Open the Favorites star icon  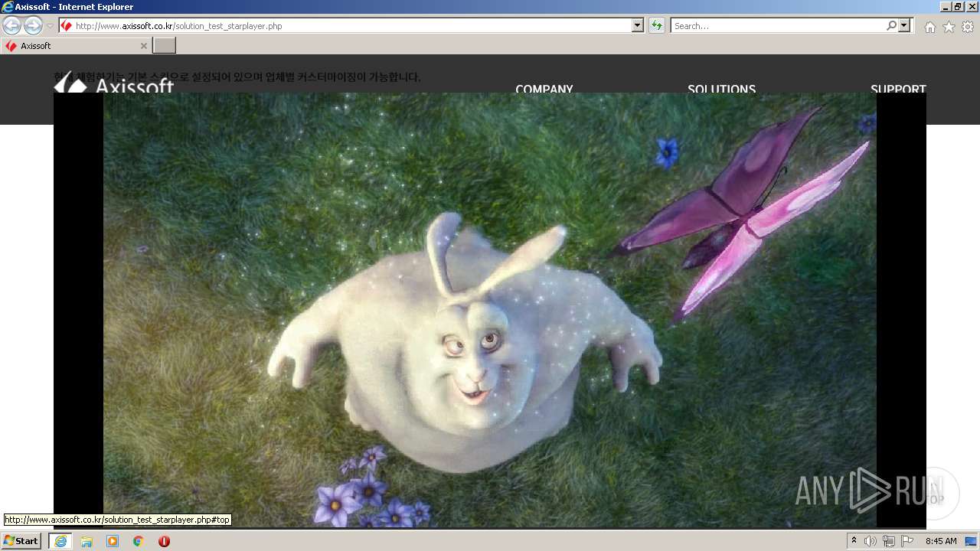(x=949, y=27)
